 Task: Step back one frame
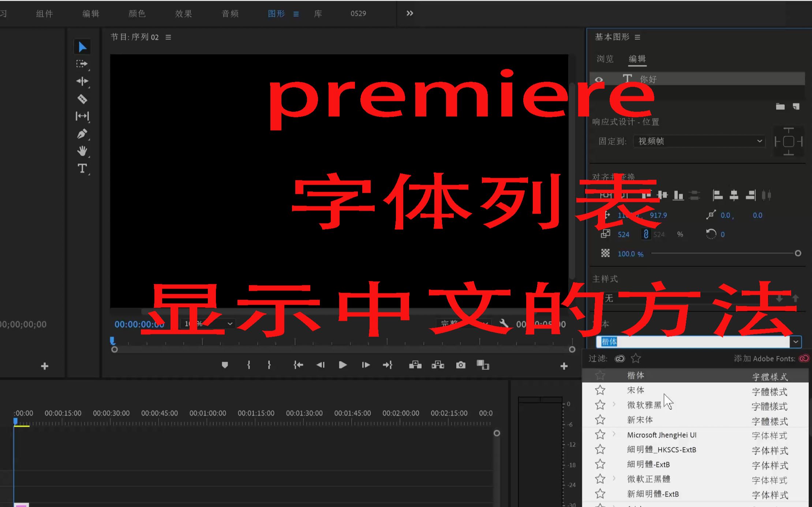(x=321, y=365)
